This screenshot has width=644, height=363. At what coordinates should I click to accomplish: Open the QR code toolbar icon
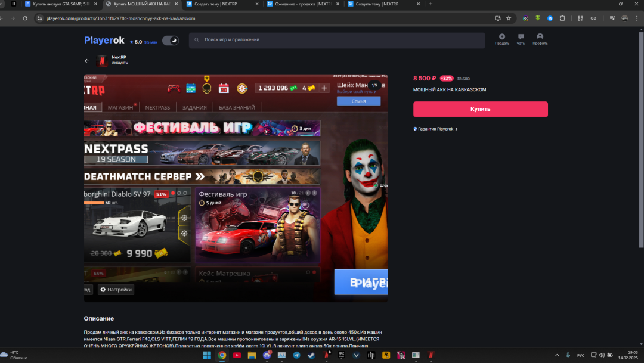580,18
